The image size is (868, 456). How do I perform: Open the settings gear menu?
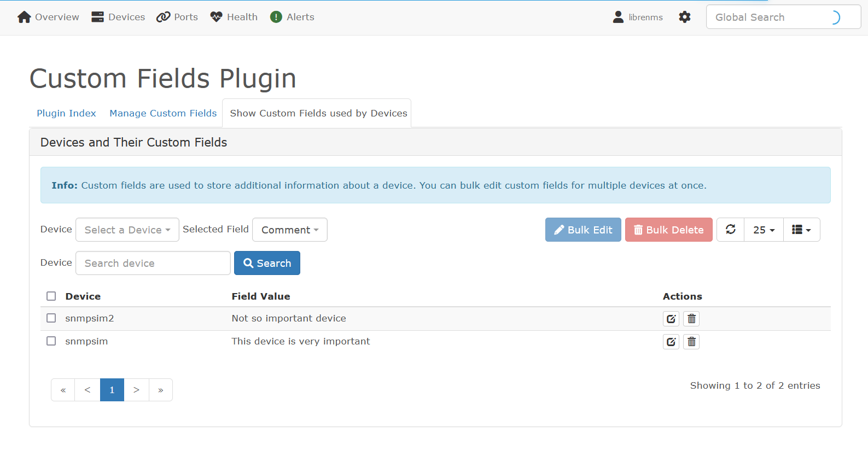(684, 17)
